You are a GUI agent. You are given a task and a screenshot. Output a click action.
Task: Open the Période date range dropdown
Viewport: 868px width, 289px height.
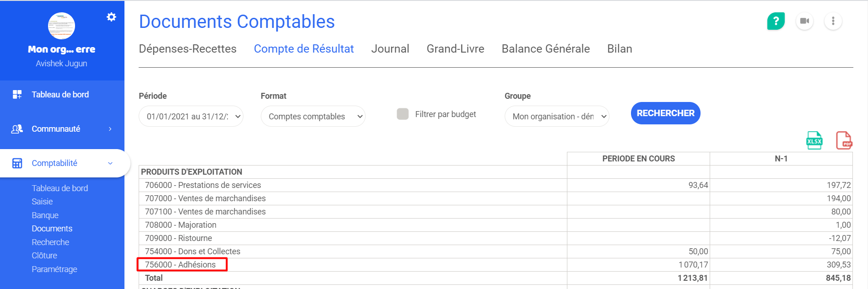(x=191, y=116)
